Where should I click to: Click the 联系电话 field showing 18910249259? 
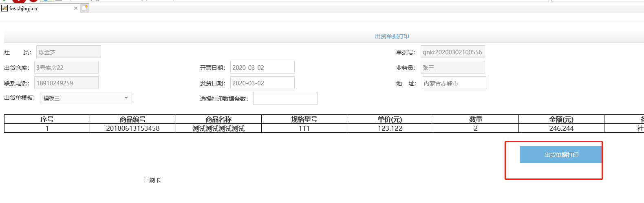[66, 83]
